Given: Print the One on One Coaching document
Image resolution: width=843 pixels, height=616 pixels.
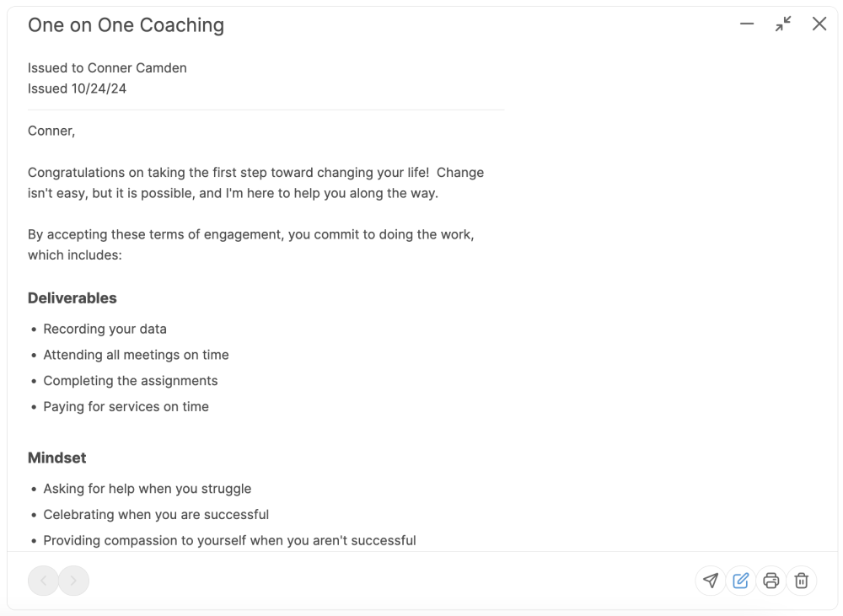Looking at the screenshot, I should pos(771,581).
